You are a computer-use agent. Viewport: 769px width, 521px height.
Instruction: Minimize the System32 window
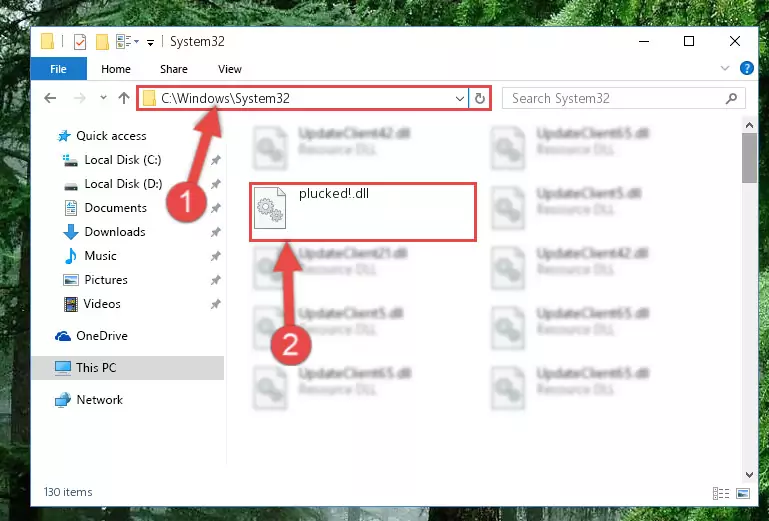[x=644, y=41]
